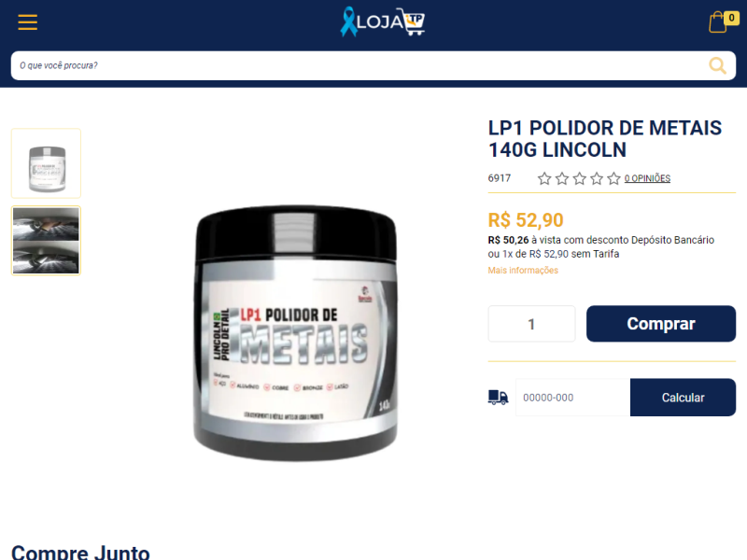Focus the 'O que você procura?' search field
This screenshot has width=747, height=560.
(x=362, y=65)
